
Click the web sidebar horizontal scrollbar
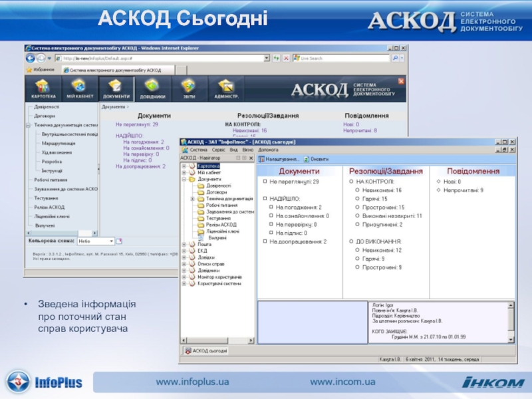point(62,233)
